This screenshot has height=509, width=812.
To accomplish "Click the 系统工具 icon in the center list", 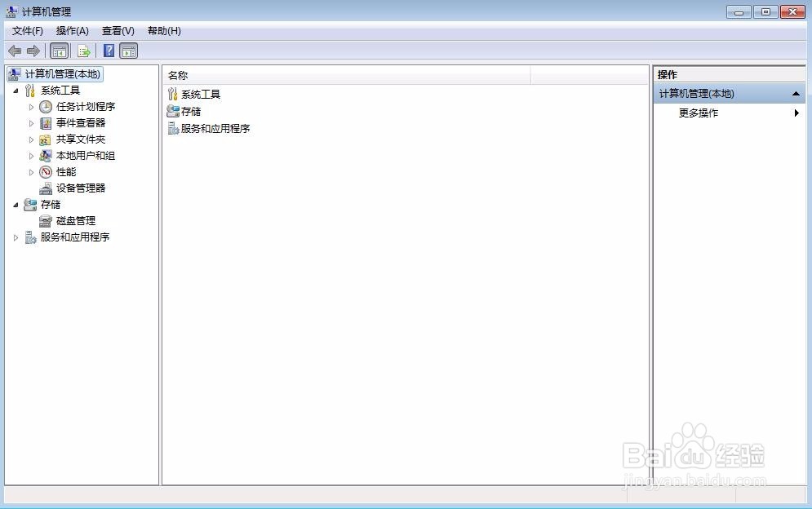I will pos(173,94).
